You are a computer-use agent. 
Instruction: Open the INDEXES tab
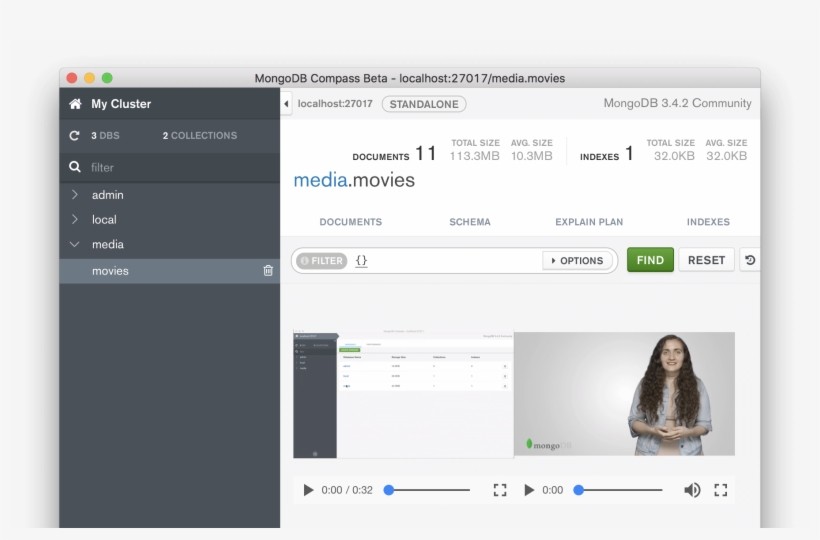click(x=708, y=222)
